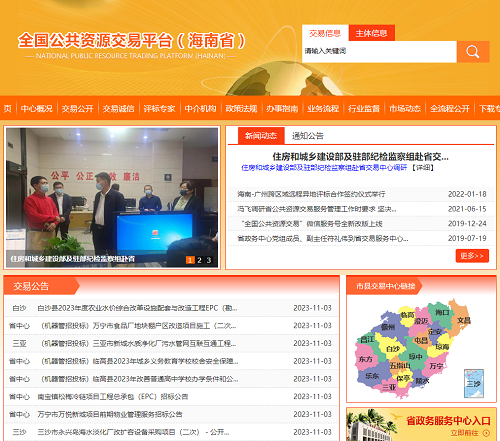
Task: Open the 中心概况 menu item
Action: [x=37, y=109]
